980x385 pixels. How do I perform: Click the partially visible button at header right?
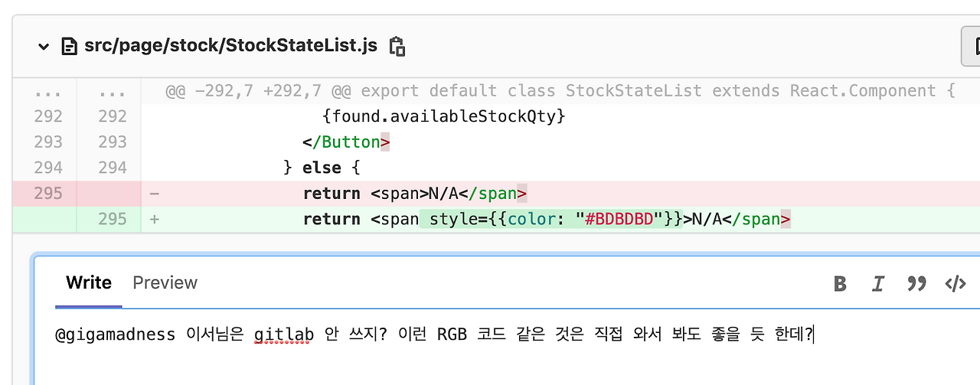tap(971, 47)
